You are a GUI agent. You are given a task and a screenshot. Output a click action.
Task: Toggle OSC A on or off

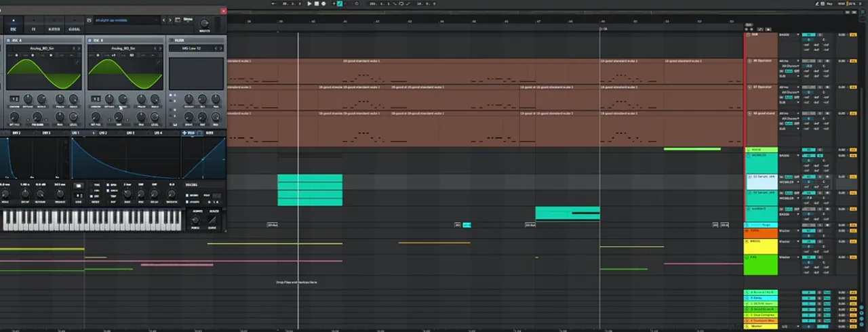(8, 41)
